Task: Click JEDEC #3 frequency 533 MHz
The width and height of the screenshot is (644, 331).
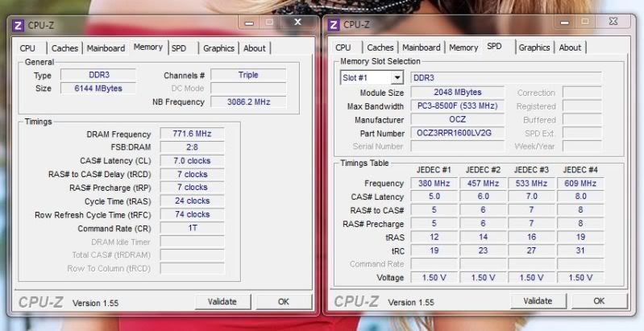Action: pyautogui.click(x=531, y=184)
